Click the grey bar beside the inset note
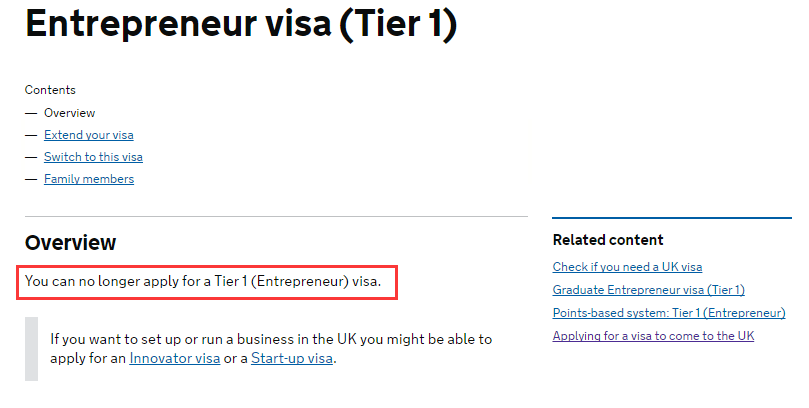This screenshot has width=809, height=408. pyautogui.click(x=31, y=349)
